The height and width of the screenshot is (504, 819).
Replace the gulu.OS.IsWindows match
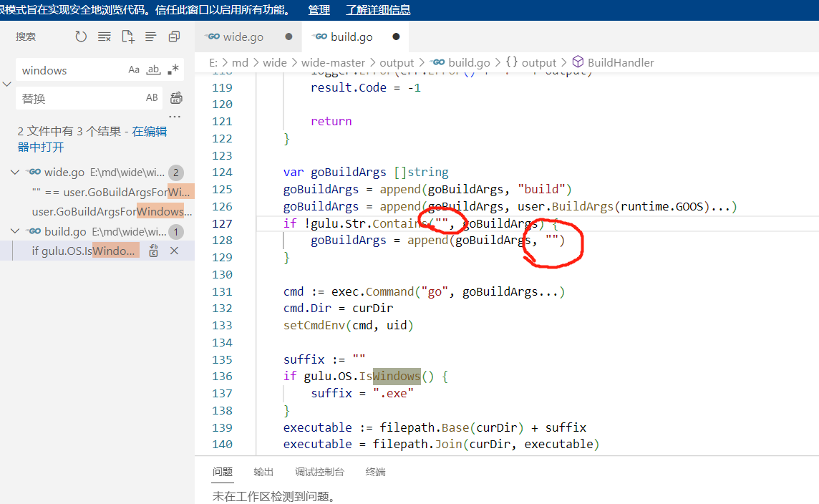coord(153,251)
